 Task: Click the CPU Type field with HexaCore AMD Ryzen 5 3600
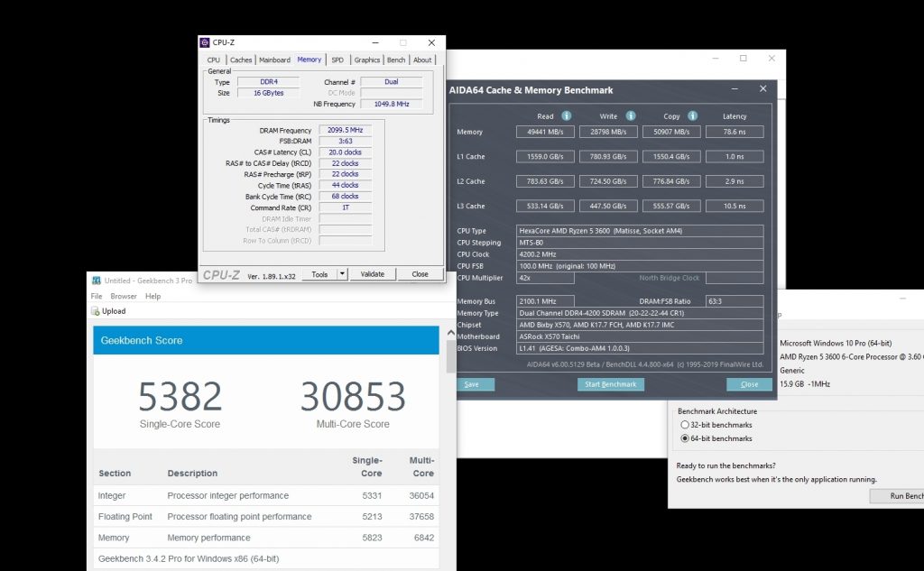(x=640, y=231)
